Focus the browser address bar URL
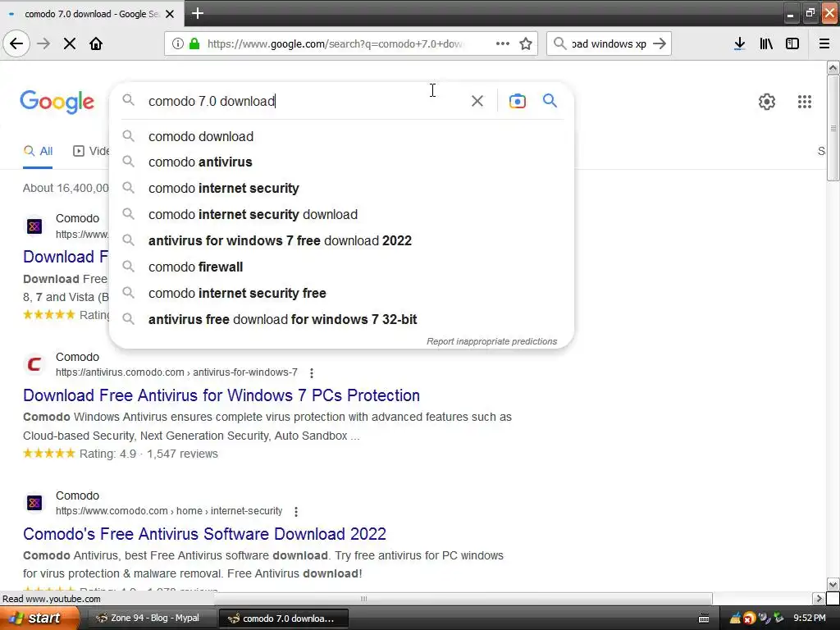The image size is (840, 630). (x=335, y=43)
